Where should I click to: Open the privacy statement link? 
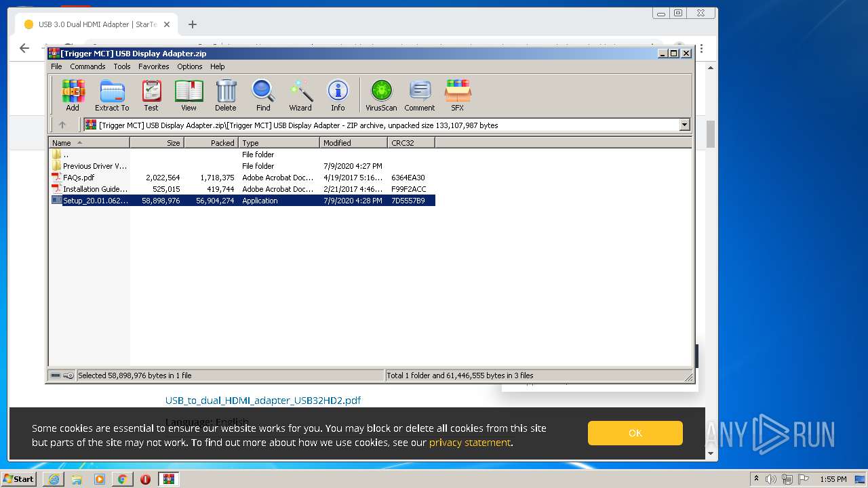point(469,443)
